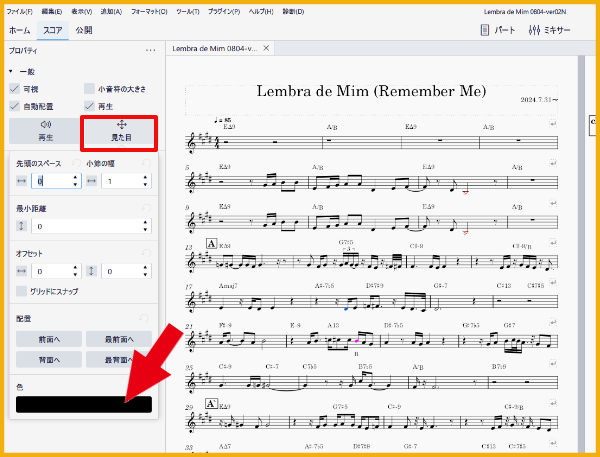Increase the vertical オフセット value

(x=145, y=268)
